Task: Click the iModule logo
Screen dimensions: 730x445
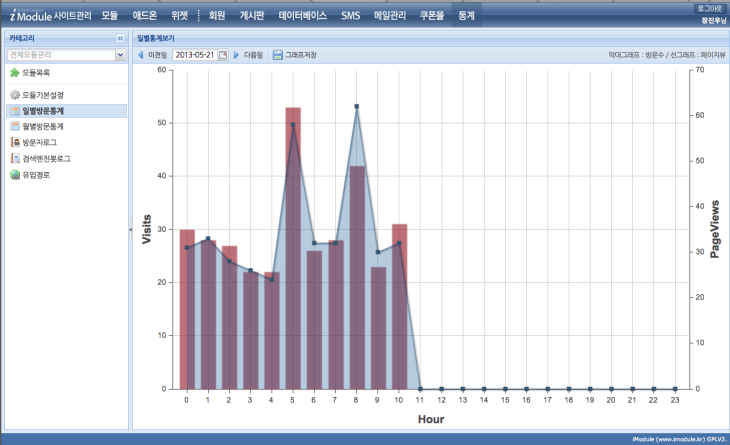Action: (x=27, y=16)
